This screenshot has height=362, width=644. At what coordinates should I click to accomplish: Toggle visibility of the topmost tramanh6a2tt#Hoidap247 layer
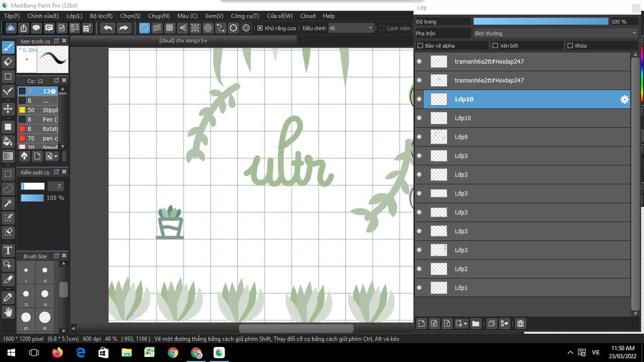pos(419,62)
